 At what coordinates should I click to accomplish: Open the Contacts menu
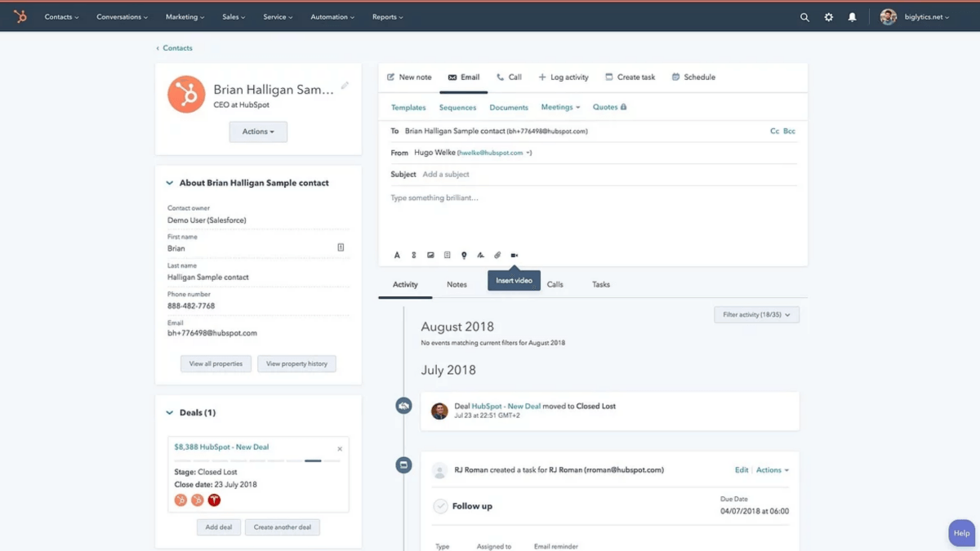[62, 17]
